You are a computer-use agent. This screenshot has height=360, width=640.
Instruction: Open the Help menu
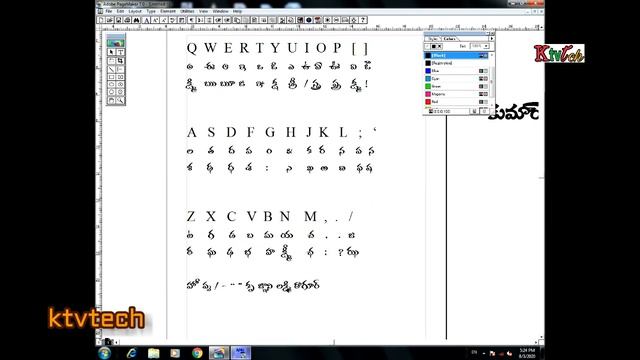[x=238, y=11]
